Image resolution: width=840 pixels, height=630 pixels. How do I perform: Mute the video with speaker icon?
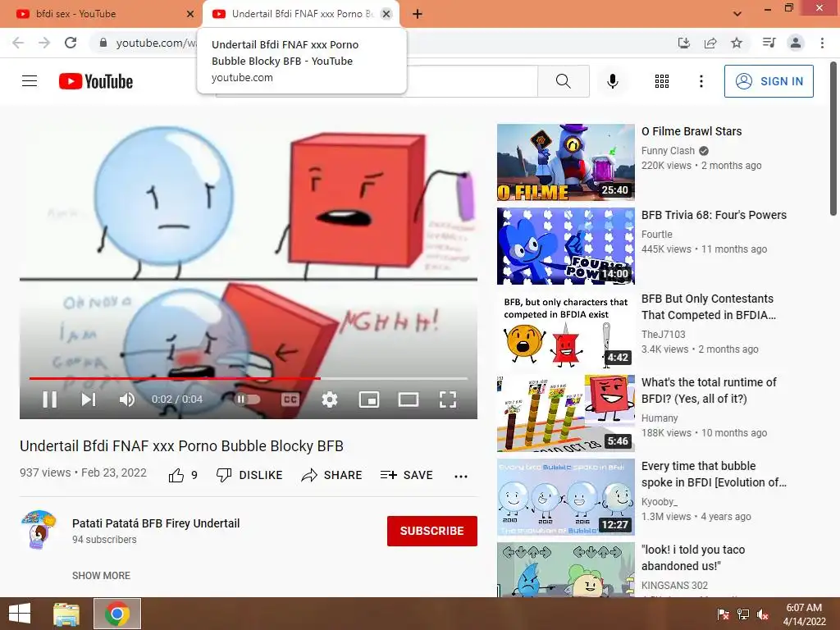127,399
